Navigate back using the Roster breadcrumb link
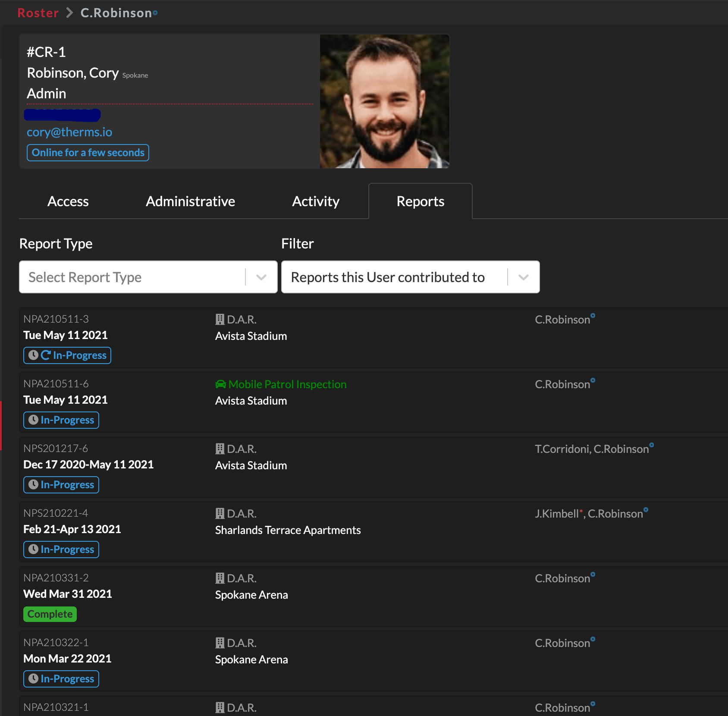Image resolution: width=728 pixels, height=716 pixels. click(x=38, y=13)
